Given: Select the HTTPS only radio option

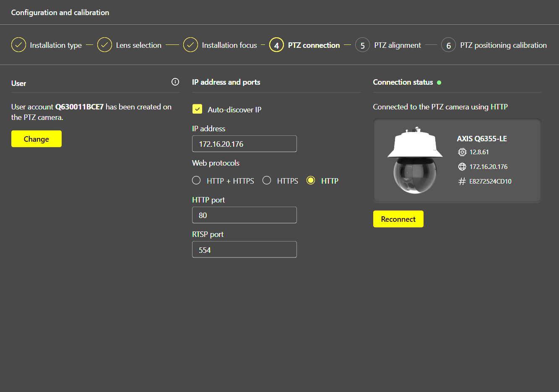Looking at the screenshot, I should (267, 181).
